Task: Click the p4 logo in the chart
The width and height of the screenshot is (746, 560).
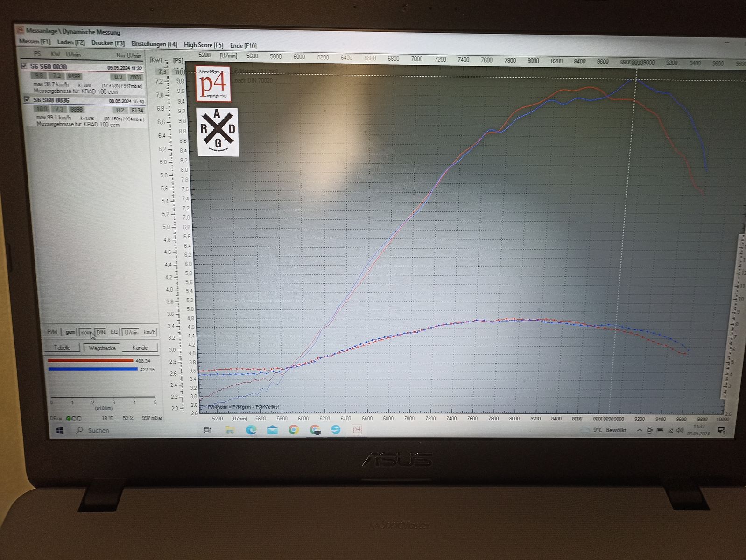Action: click(x=213, y=84)
